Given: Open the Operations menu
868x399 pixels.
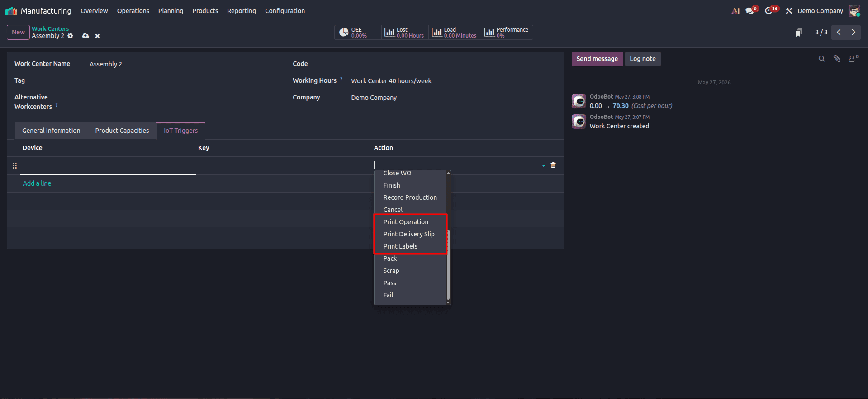Looking at the screenshot, I should click(133, 11).
